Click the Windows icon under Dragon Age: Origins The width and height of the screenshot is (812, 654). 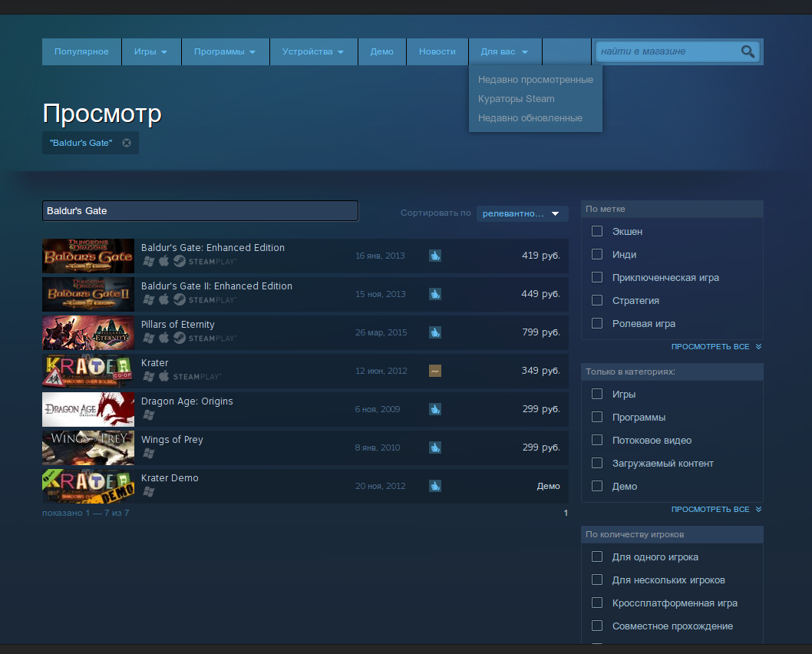pos(149,415)
